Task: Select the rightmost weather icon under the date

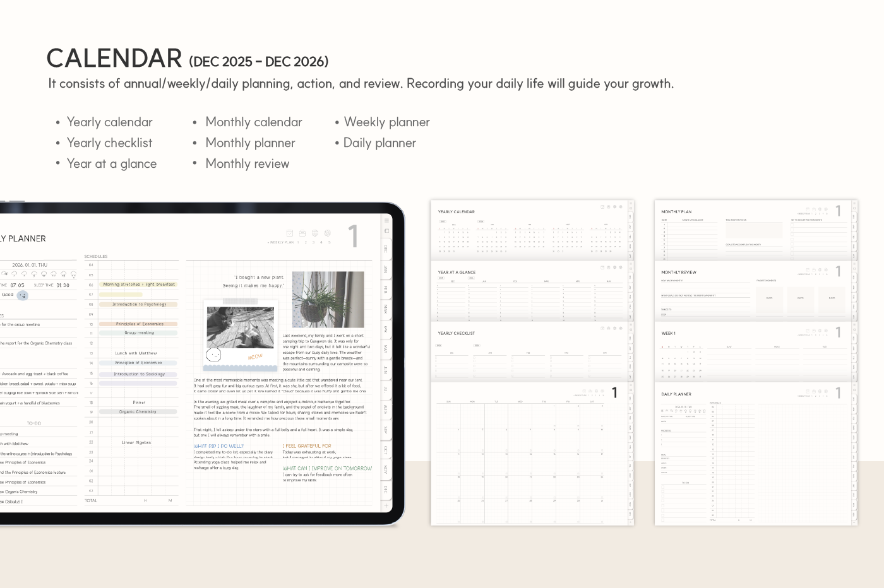Action: pos(73,274)
